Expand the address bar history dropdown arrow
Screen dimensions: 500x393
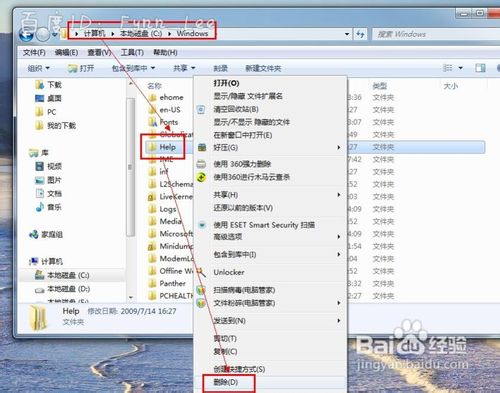pyautogui.click(x=347, y=34)
